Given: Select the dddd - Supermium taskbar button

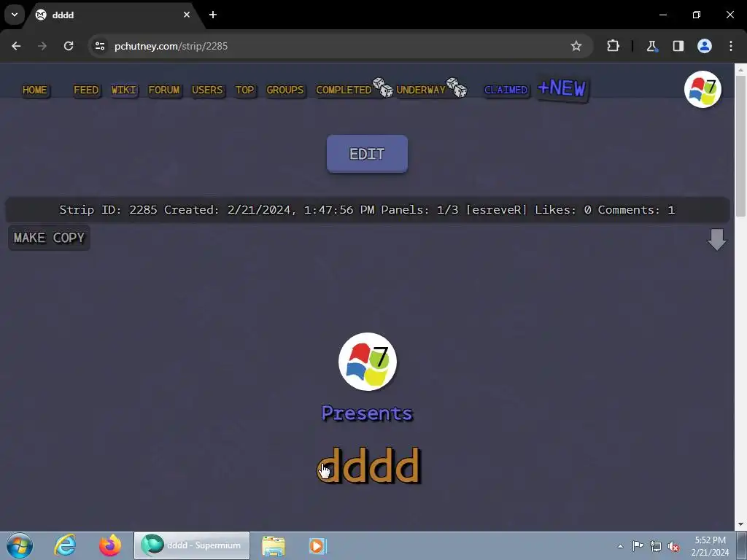Looking at the screenshot, I should [x=192, y=545].
